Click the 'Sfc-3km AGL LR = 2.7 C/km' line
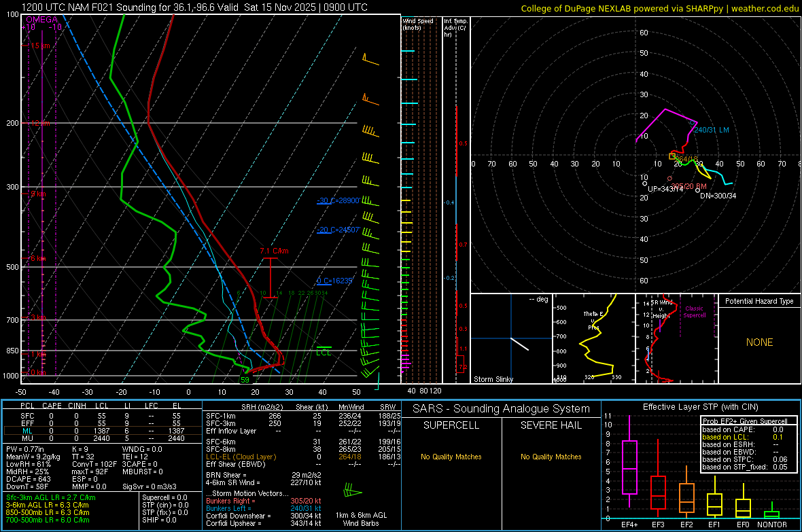The height and width of the screenshot is (532, 802). 51,497
